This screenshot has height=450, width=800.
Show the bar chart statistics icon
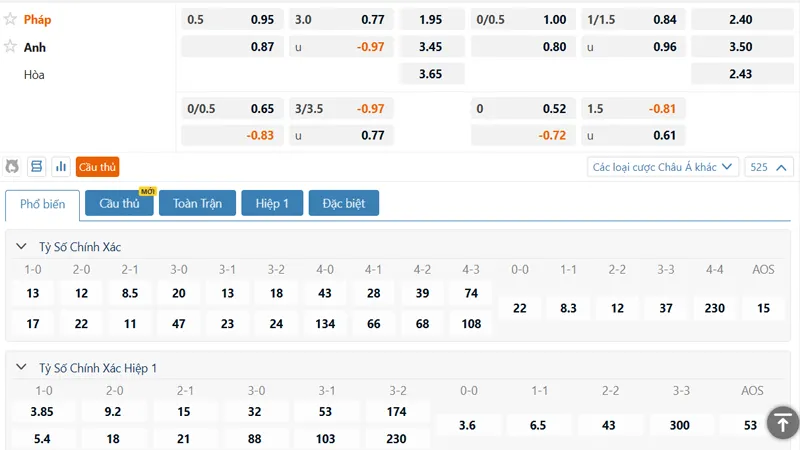[61, 166]
